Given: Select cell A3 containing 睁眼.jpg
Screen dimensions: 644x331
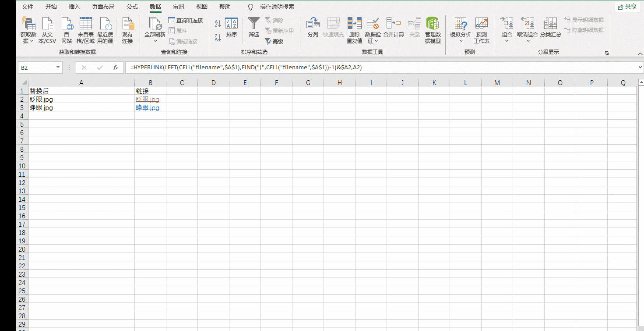Looking at the screenshot, I should click(81, 108).
